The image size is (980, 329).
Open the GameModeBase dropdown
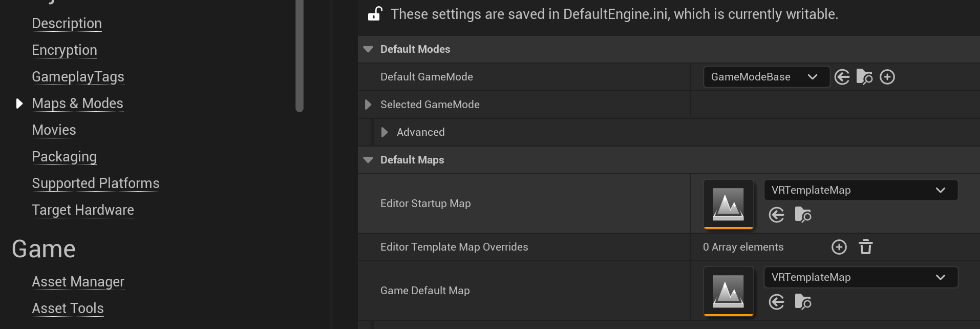point(766,77)
